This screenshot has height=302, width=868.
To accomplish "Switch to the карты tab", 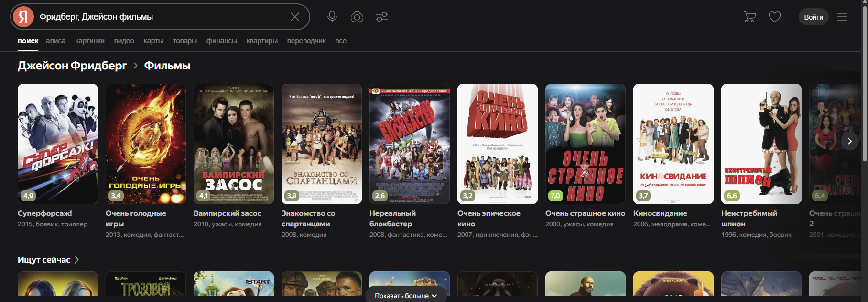I will point(153,41).
